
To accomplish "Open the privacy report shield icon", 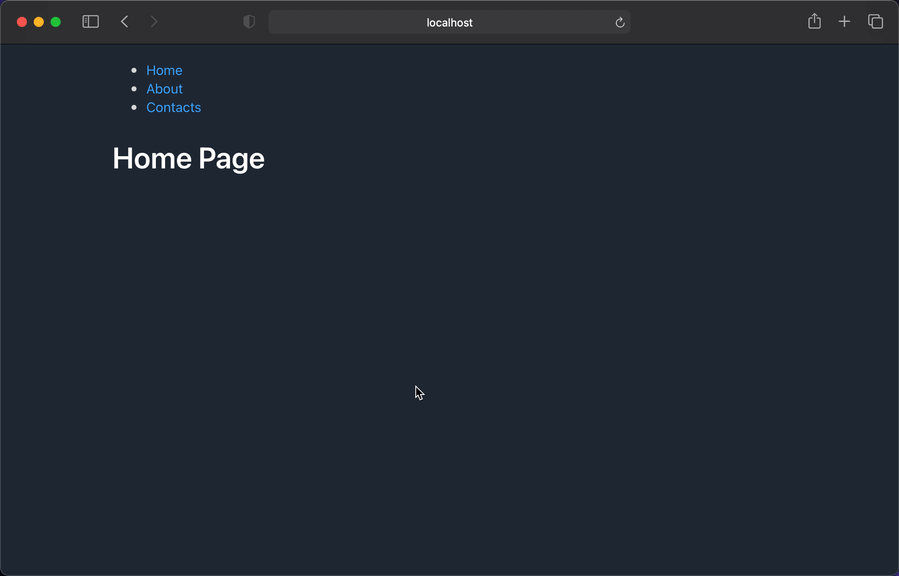I will tap(249, 22).
